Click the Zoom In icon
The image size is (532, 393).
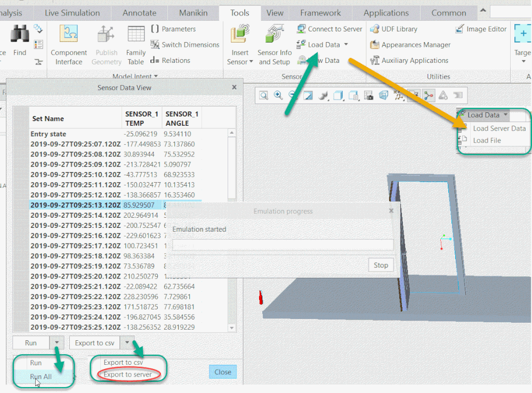pyautogui.click(x=278, y=95)
